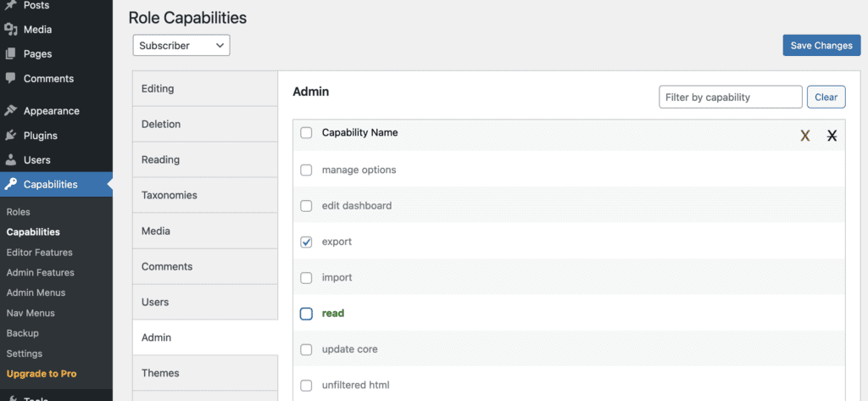Select the Admin tab
The image size is (868, 401).
pos(205,337)
